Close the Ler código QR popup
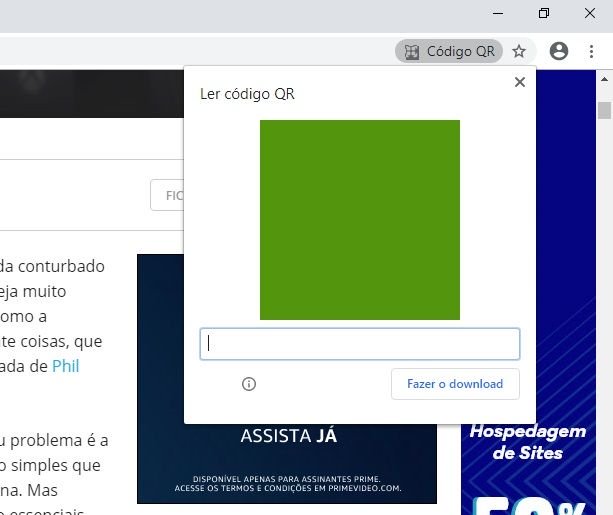613x515 pixels. pos(520,82)
